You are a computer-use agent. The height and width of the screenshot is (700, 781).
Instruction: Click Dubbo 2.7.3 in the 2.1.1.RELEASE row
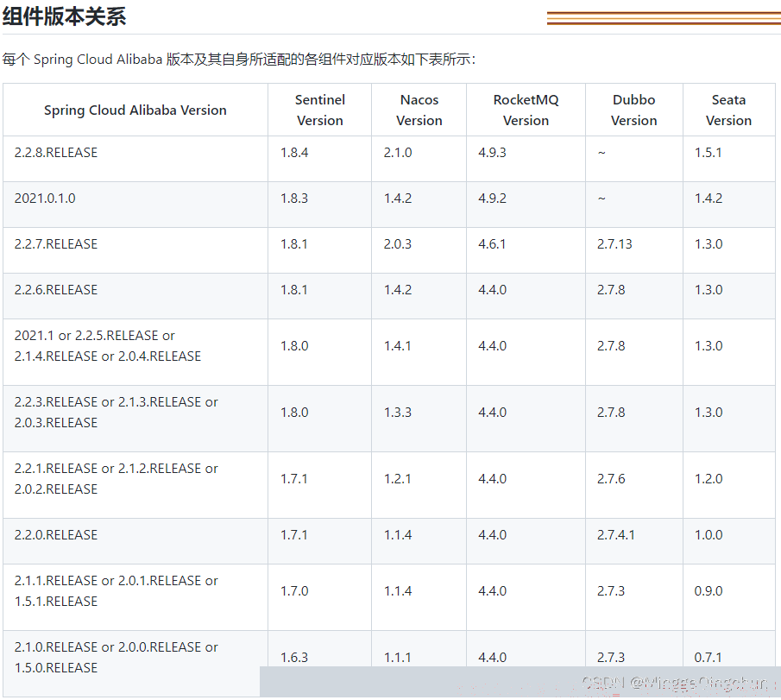(x=611, y=591)
